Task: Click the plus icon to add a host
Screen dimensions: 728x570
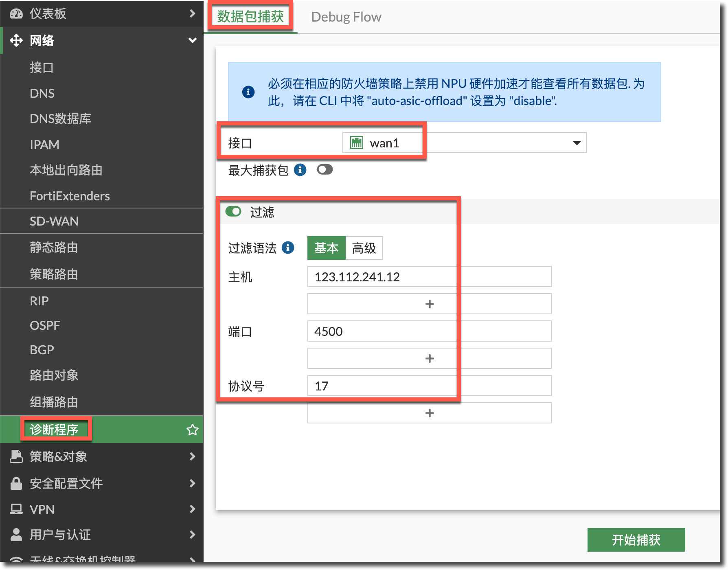Action: 429,304
